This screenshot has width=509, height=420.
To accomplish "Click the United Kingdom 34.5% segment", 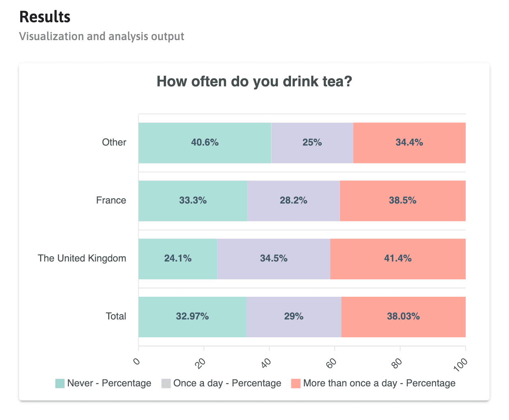I will click(x=274, y=259).
